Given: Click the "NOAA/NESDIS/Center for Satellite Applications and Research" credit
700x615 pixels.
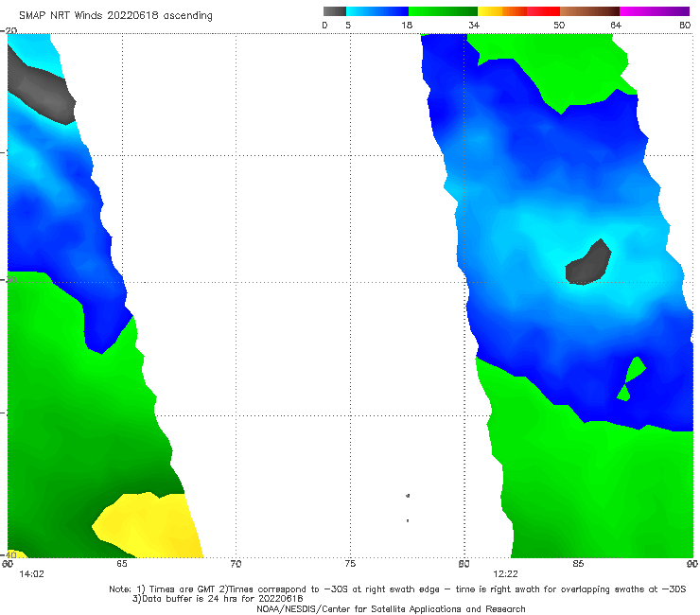Looking at the screenshot, I should (x=391, y=609).
